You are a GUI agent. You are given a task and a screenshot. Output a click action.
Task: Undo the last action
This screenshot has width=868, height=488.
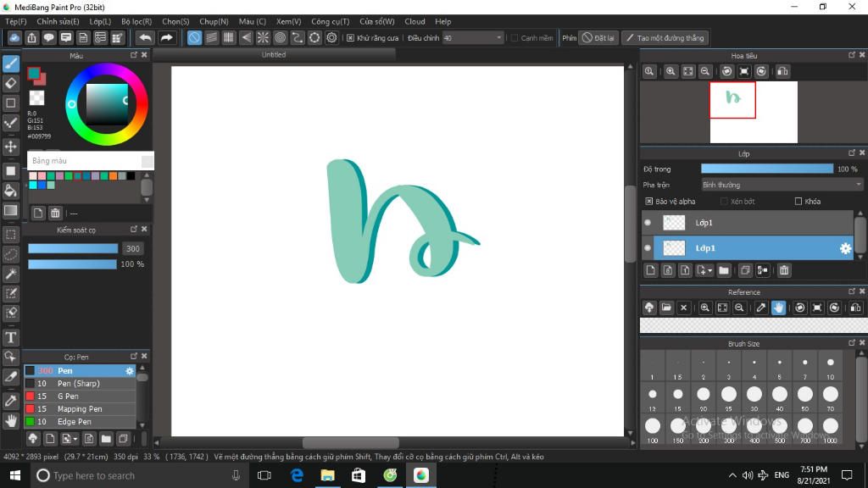click(x=145, y=37)
